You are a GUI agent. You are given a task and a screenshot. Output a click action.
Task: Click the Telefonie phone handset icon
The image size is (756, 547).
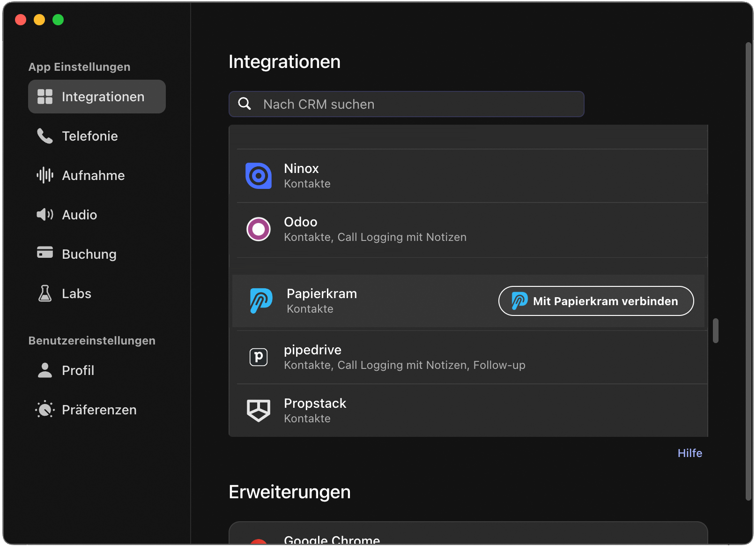tap(45, 136)
